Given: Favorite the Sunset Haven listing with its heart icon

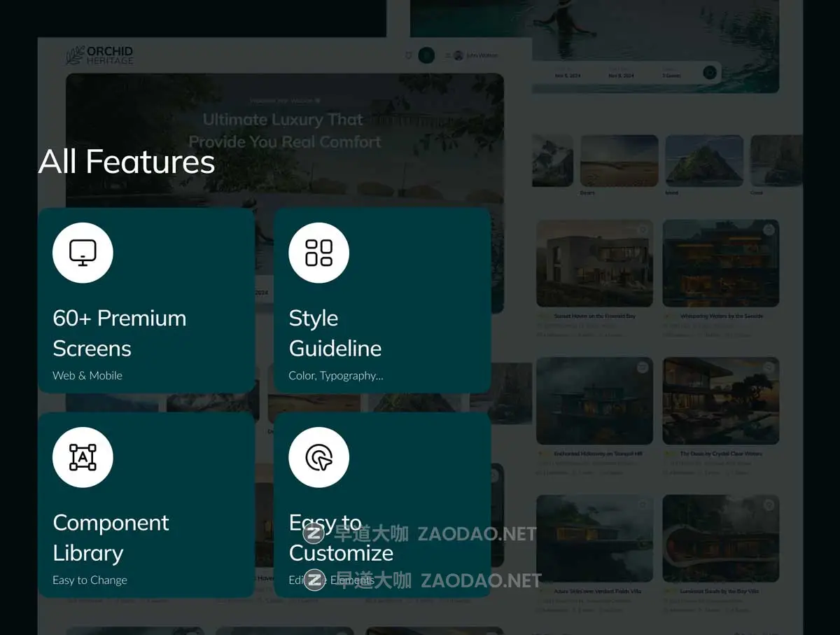Looking at the screenshot, I should point(642,230).
